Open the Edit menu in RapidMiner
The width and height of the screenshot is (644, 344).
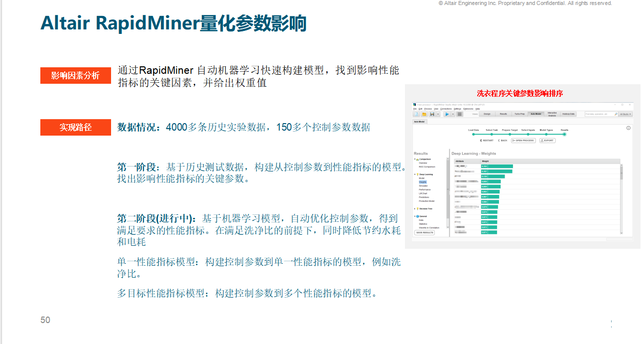[420, 109]
